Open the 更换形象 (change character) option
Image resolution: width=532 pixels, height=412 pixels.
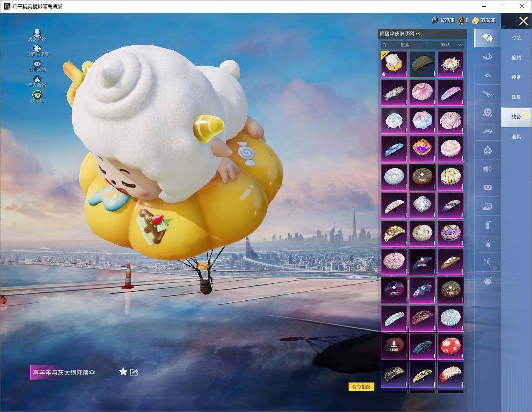[37, 35]
